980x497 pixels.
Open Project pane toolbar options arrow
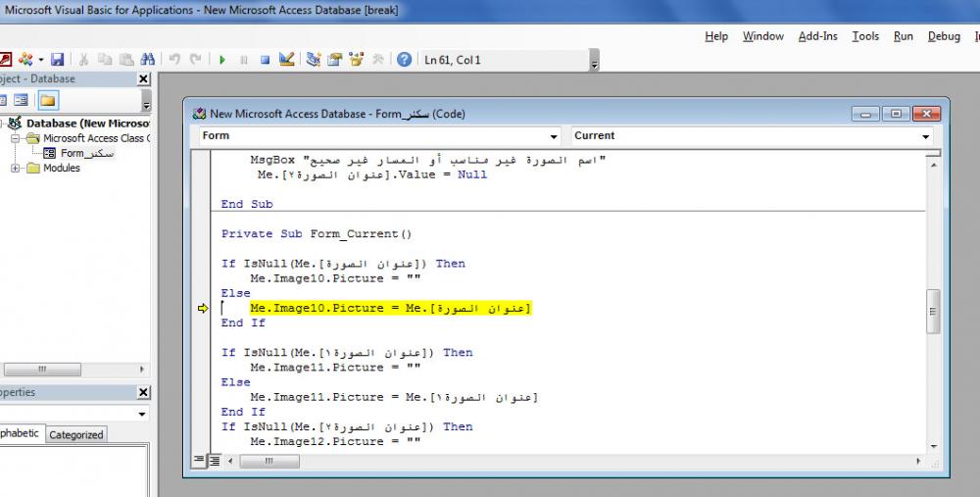(146, 103)
